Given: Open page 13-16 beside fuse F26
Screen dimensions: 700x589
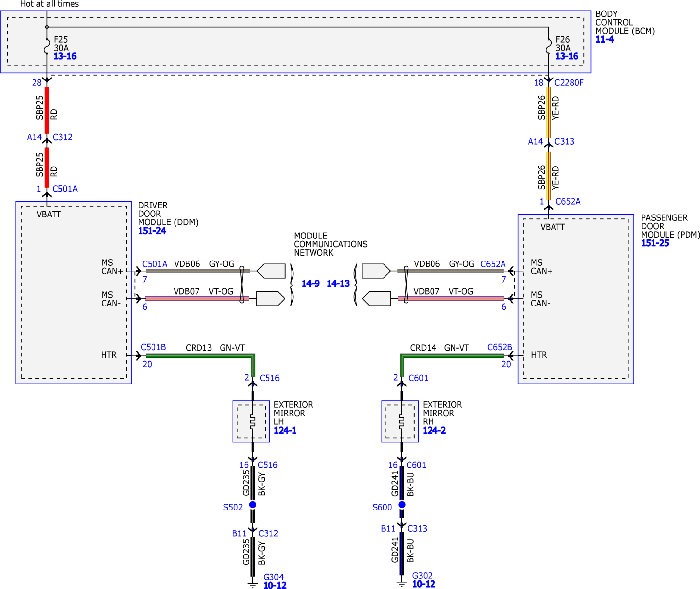Looking at the screenshot, I should pos(567,56).
